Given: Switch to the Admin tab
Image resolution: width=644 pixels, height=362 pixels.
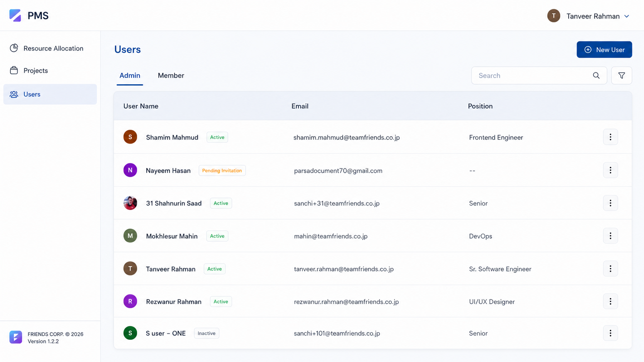Looking at the screenshot, I should click(x=130, y=75).
